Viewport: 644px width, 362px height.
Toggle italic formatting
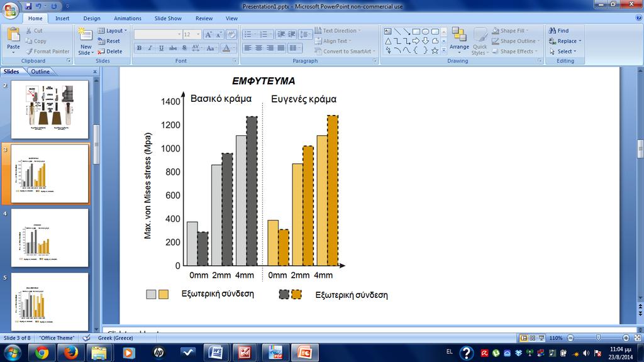pos(150,48)
